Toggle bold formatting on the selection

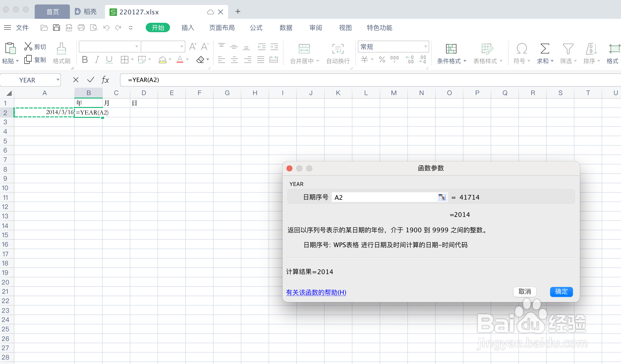(85, 59)
